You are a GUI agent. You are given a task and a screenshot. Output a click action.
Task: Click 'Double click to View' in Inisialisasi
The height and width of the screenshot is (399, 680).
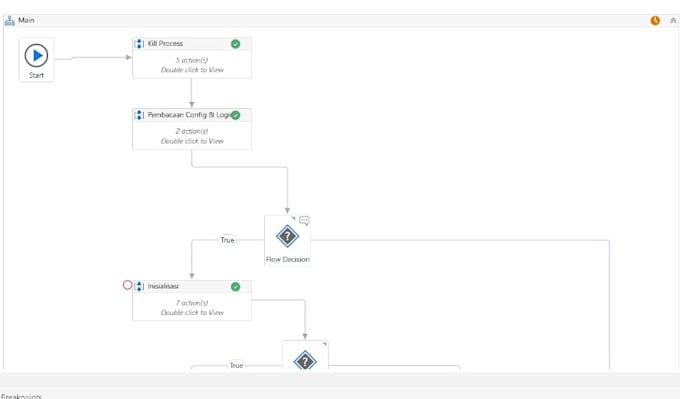pyautogui.click(x=192, y=312)
